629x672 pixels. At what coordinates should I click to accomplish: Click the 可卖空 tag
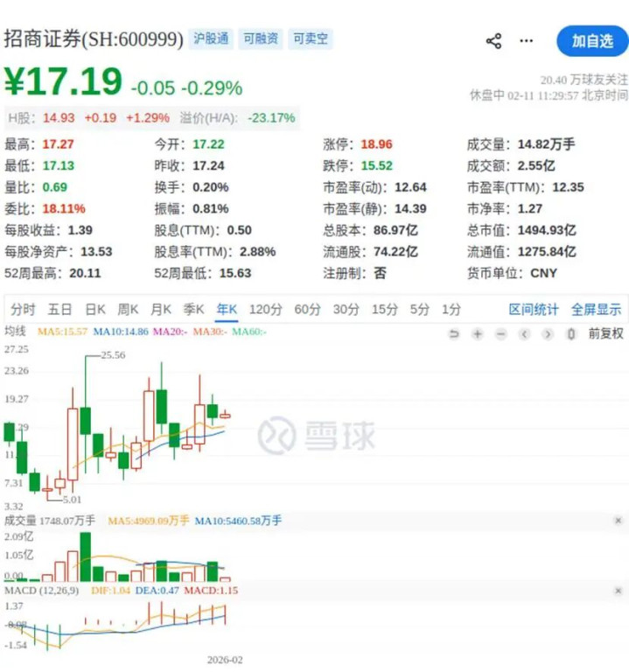click(x=311, y=39)
